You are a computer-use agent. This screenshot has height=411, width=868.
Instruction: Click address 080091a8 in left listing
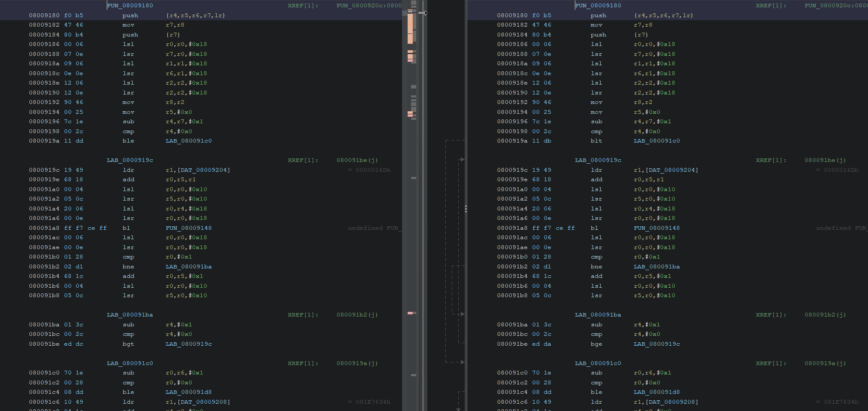tap(44, 228)
